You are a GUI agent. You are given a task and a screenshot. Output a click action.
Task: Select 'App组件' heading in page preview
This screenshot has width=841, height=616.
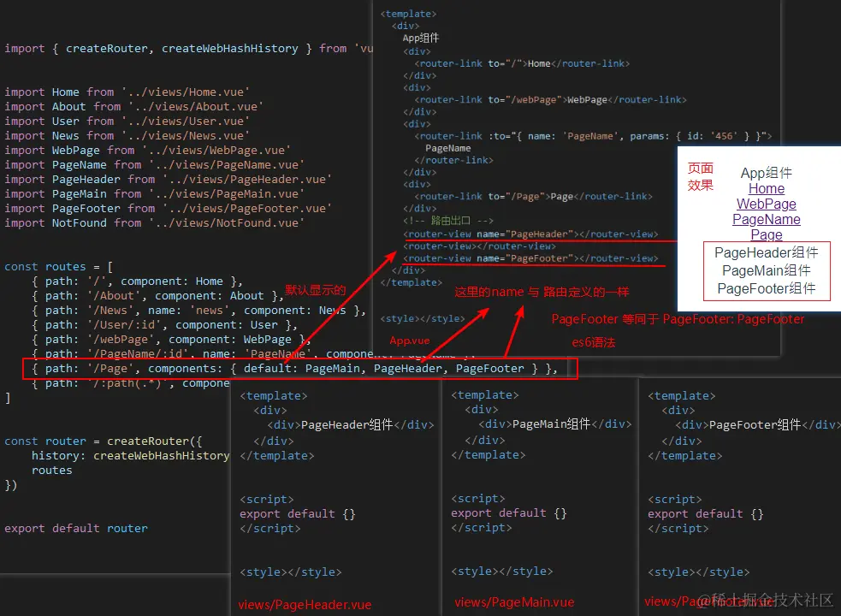767,174
